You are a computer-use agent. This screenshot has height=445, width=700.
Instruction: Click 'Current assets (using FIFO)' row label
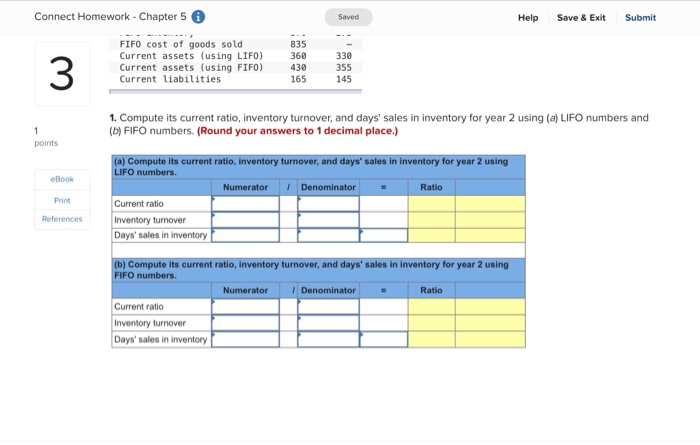192,67
